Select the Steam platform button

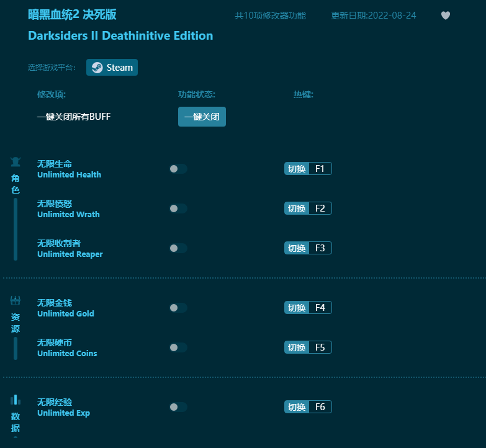coord(112,67)
